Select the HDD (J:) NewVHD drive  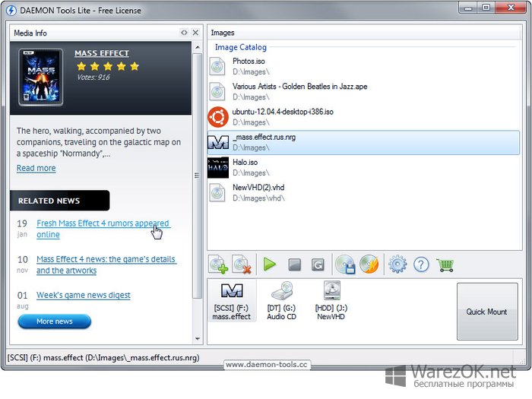coord(331,301)
